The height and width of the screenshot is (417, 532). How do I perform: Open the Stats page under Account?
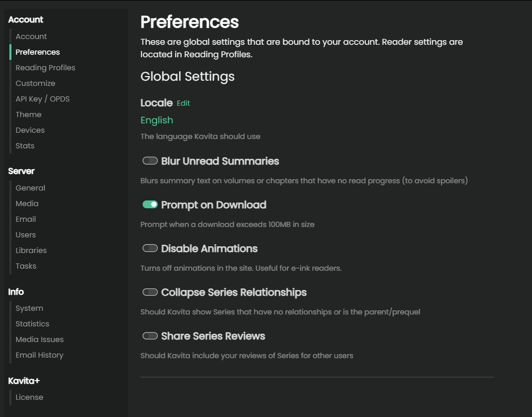point(25,146)
